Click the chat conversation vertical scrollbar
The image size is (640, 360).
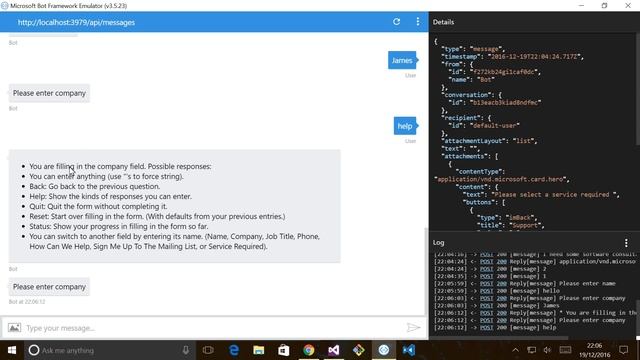tap(427, 271)
